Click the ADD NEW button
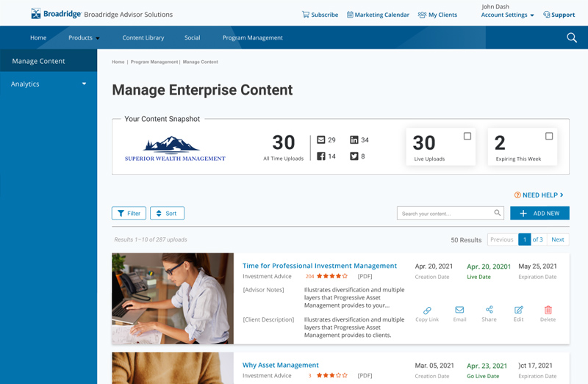This screenshot has height=384, width=588. pyautogui.click(x=539, y=213)
